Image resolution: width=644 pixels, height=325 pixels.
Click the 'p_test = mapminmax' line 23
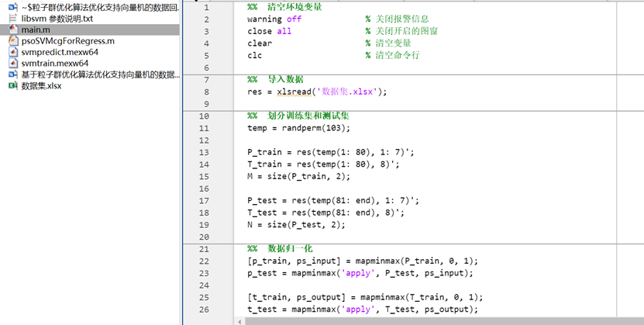360,273
